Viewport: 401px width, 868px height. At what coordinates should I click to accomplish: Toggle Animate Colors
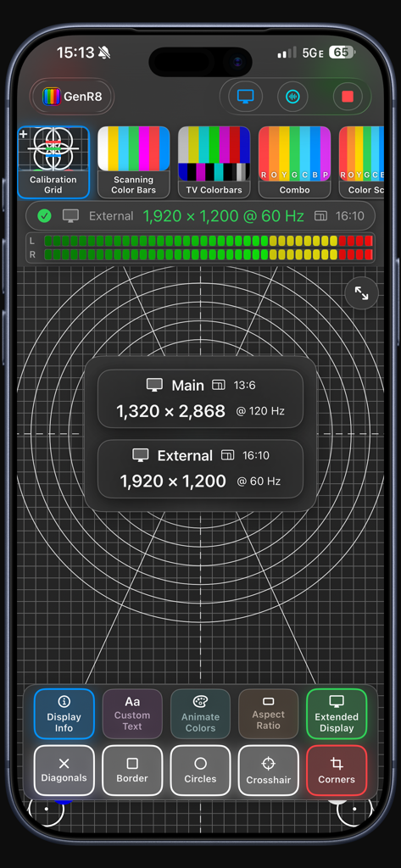(x=200, y=714)
